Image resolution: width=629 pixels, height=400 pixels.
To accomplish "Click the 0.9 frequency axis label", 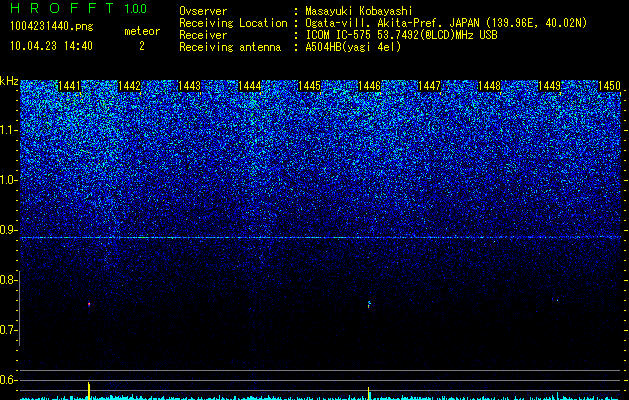I will click(x=9, y=230).
